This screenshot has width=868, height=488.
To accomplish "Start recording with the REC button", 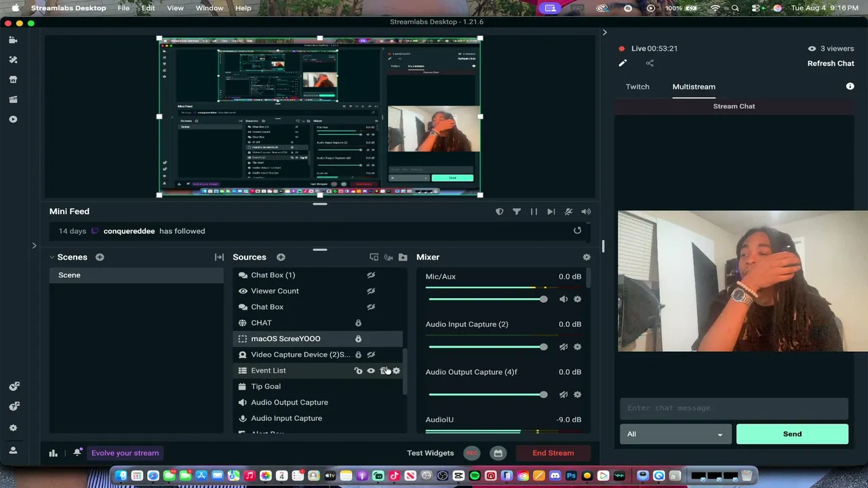I will coord(472,453).
